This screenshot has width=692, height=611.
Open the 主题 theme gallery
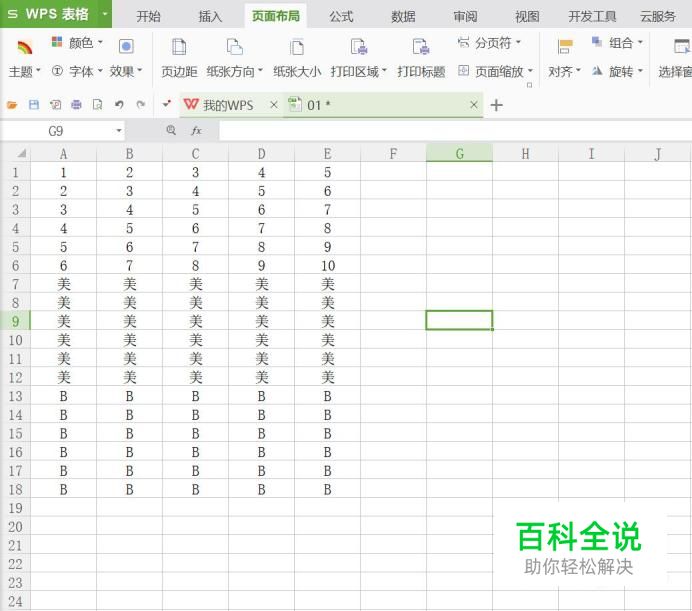24,57
